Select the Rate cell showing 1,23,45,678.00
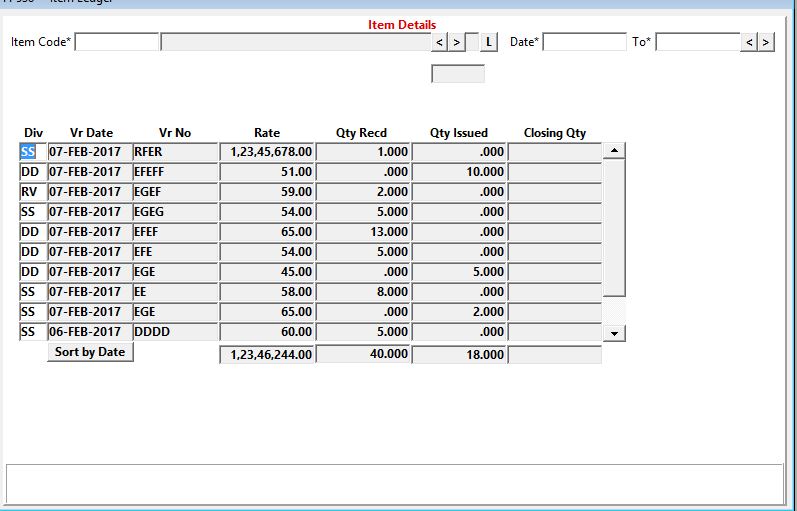The image size is (797, 511). [267, 152]
